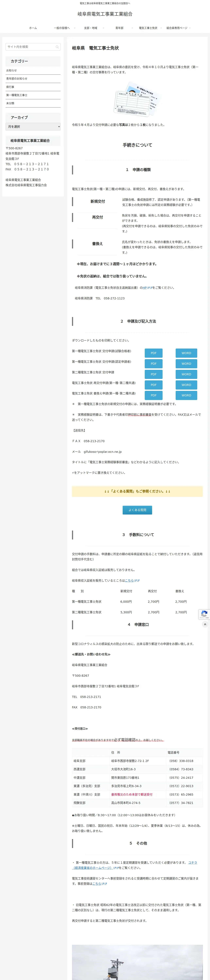Screen dimensions: 210x980
Task: Open the お知らせ category
Action: tap(33, 70)
